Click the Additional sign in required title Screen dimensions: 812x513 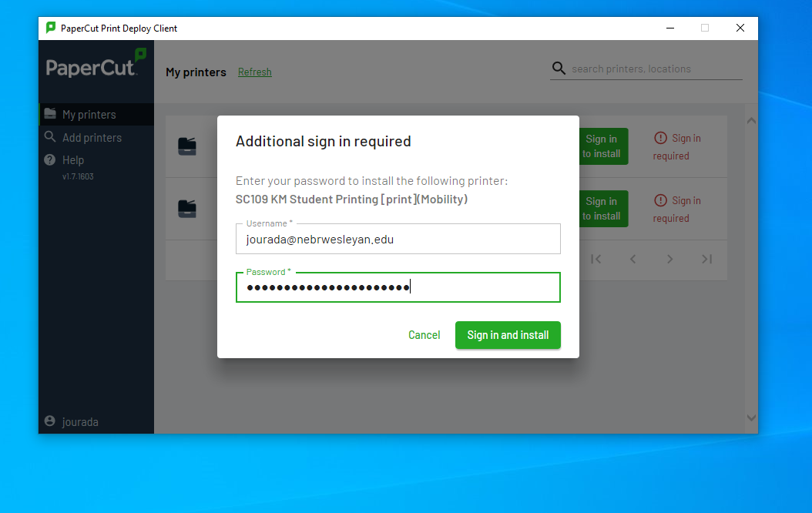[x=323, y=141]
